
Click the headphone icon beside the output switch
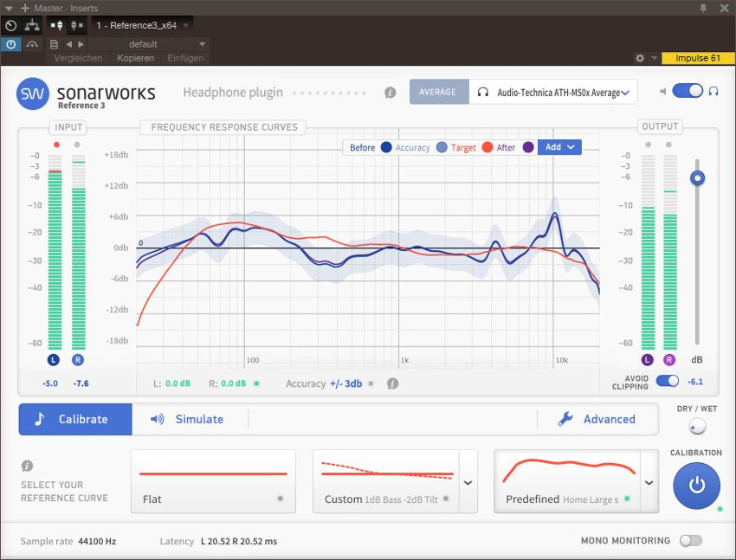[x=713, y=91]
